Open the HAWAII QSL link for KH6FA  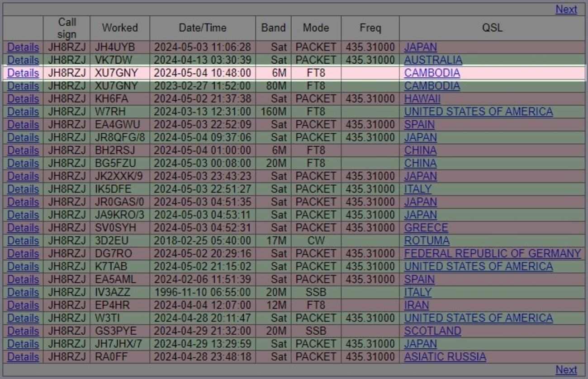pos(419,98)
